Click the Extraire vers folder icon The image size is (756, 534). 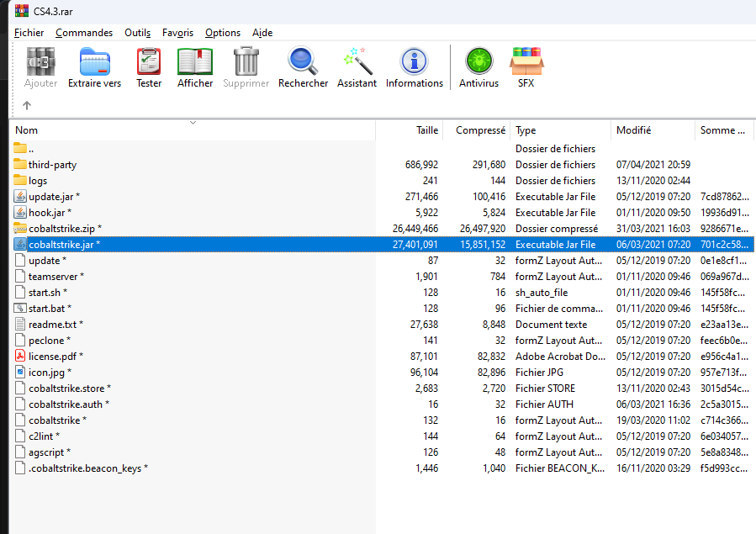(94, 61)
